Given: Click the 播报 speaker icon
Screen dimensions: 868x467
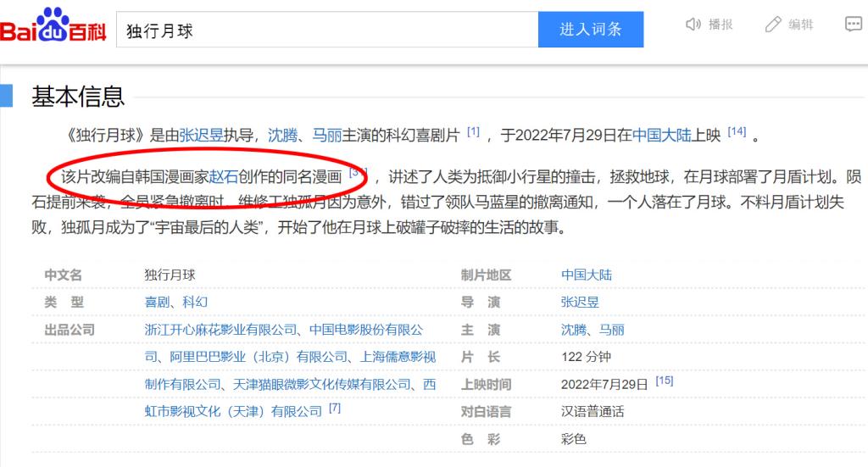Looking at the screenshot, I should [693, 25].
